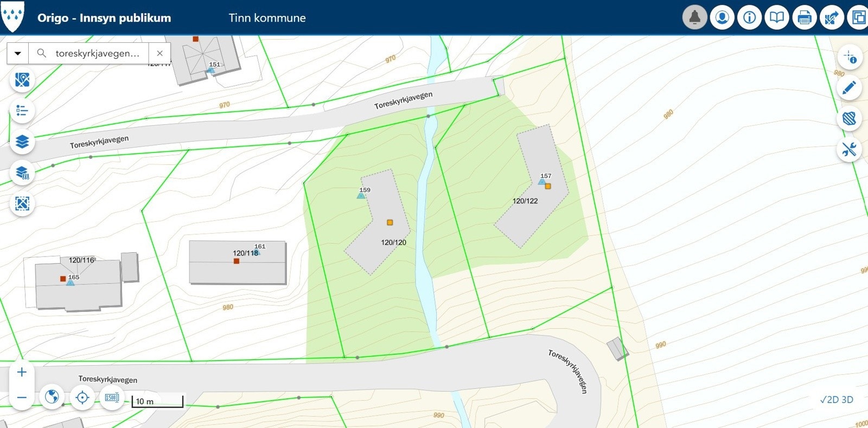Switch basemap using globe button
This screenshot has width=868, height=428.
click(x=52, y=398)
